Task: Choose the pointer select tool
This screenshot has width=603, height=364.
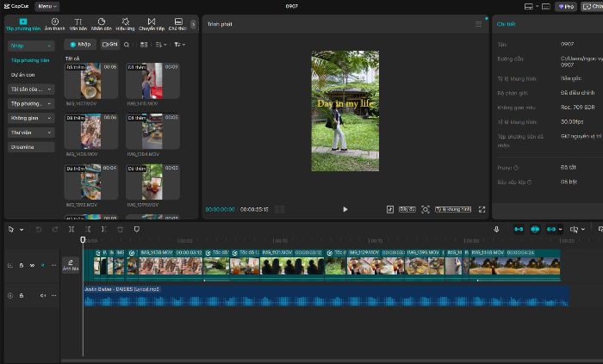Action: coord(11,229)
